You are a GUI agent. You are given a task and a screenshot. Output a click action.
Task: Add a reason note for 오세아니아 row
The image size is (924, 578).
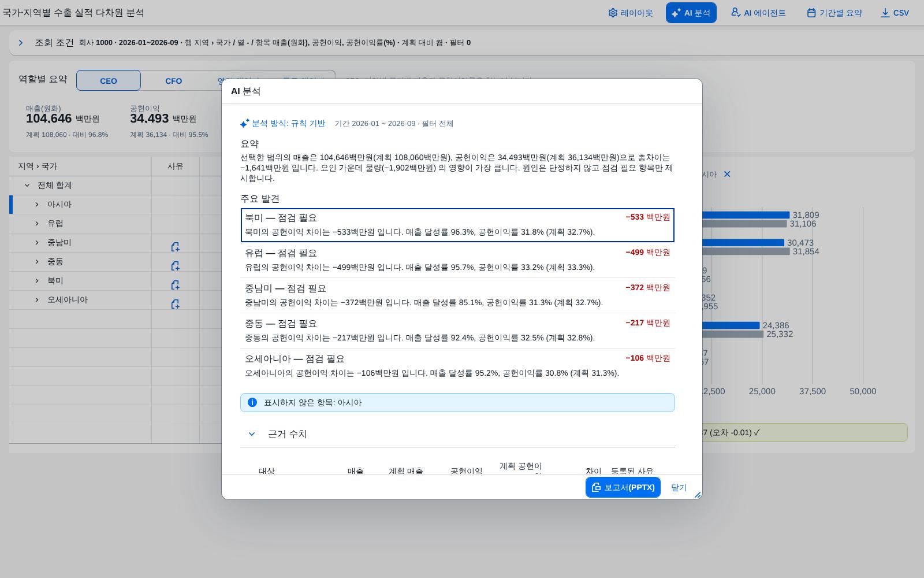coord(175,304)
